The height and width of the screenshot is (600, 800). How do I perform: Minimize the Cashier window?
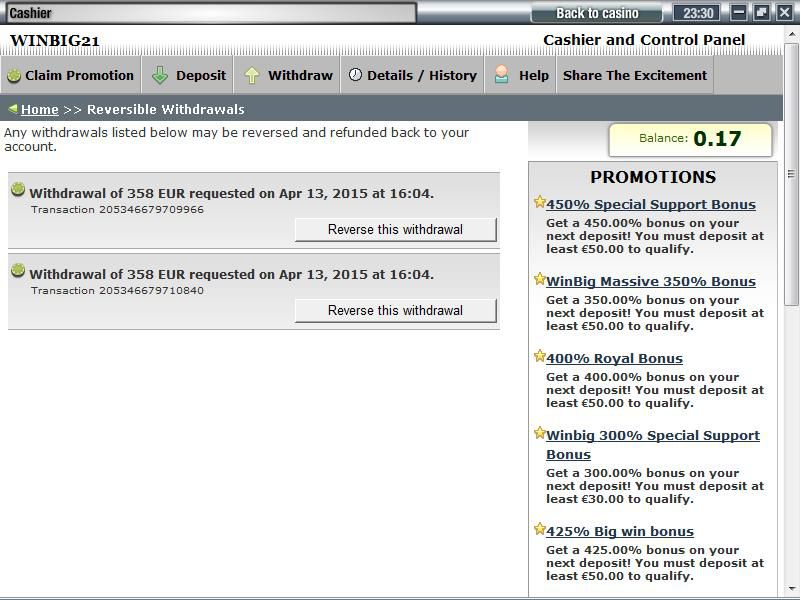[x=739, y=12]
